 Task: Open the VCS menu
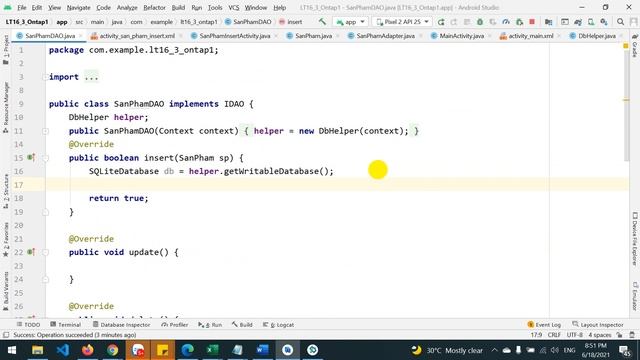pyautogui.click(x=233, y=7)
